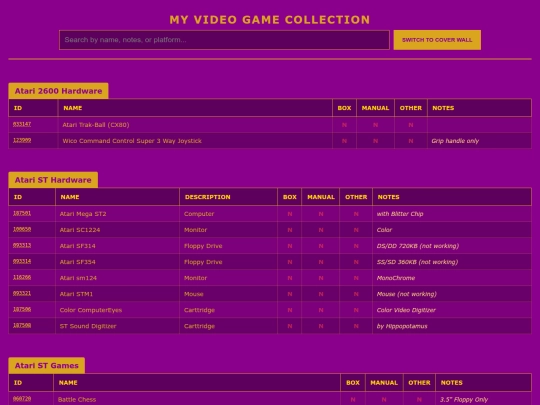
Task: Click the Box 'N' value for Atari Trak-Ball
Action: point(344,125)
